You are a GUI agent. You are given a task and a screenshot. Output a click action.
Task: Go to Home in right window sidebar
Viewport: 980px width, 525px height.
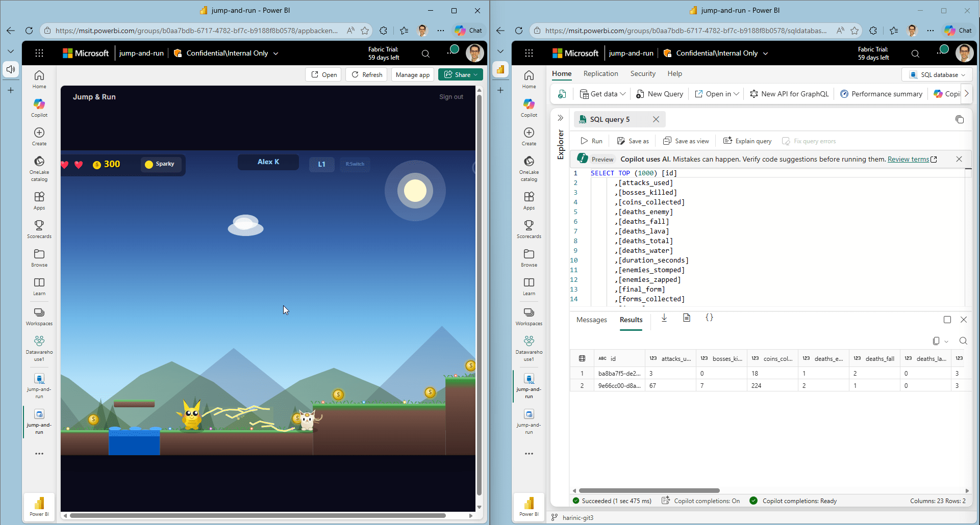point(529,80)
